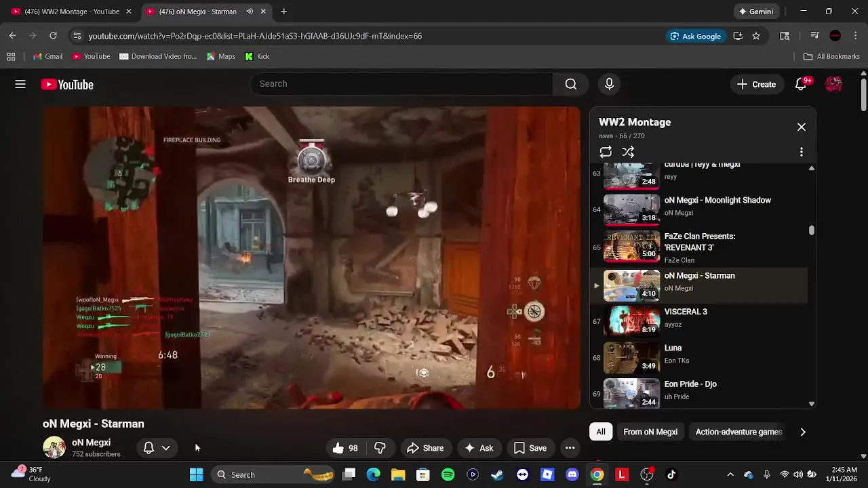Image resolution: width=868 pixels, height=488 pixels.
Task: Open the Maps bookmark
Action: [x=221, y=56]
